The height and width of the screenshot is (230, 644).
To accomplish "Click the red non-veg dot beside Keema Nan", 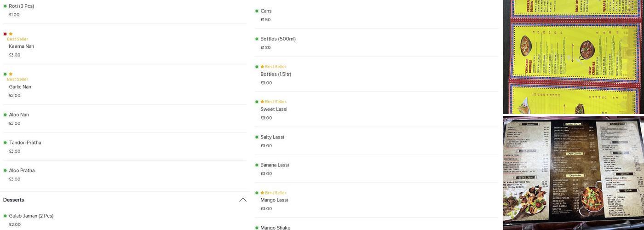I will point(5,34).
